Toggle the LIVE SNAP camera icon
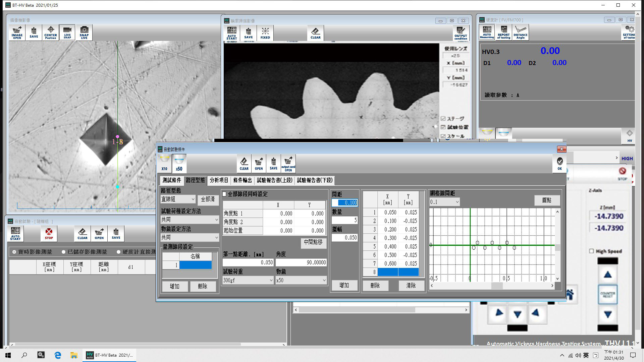Screen dimensions: 644x362 click(67, 33)
